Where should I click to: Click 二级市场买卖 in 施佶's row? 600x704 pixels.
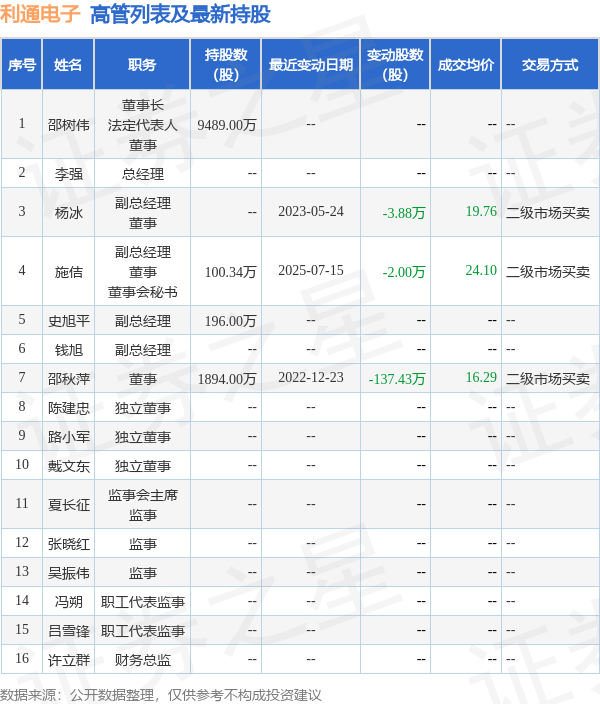click(x=548, y=272)
